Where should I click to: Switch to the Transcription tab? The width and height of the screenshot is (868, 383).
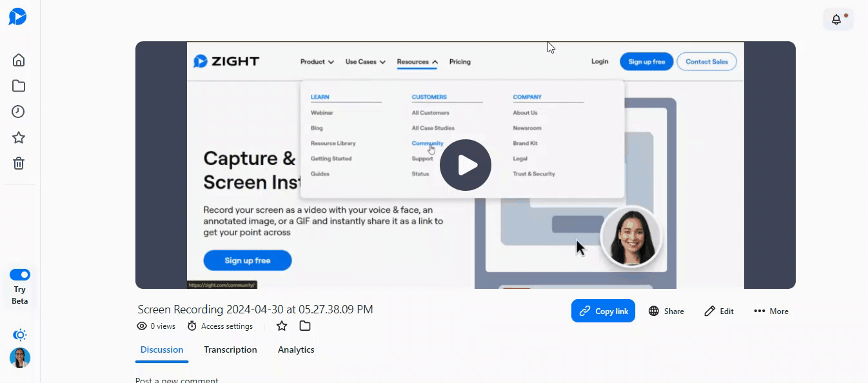click(230, 349)
